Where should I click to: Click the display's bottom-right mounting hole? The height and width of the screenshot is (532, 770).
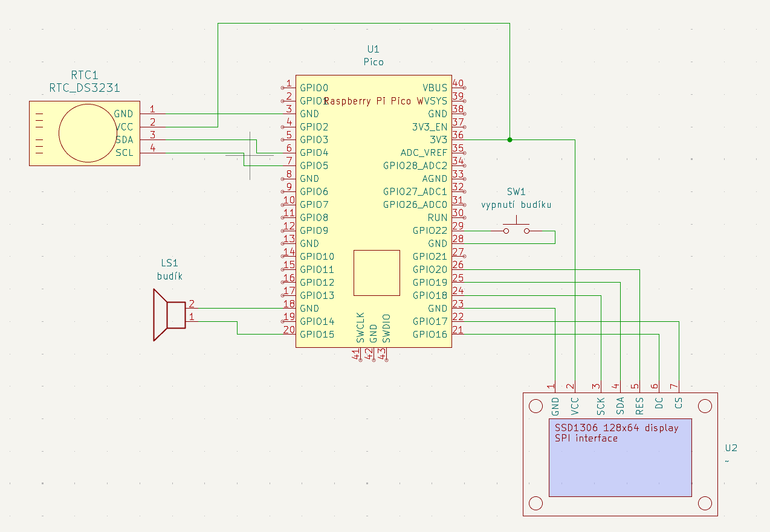coord(705,502)
